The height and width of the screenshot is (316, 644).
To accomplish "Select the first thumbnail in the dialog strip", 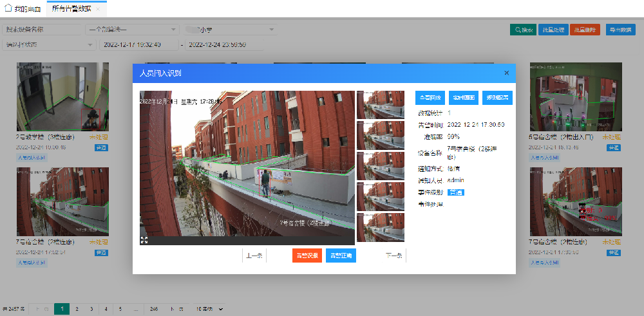I will pyautogui.click(x=381, y=105).
